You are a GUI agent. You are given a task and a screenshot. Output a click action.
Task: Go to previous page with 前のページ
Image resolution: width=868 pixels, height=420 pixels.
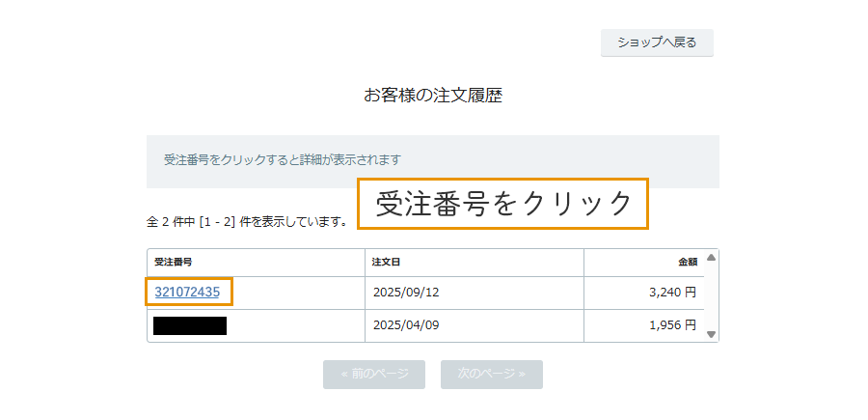pos(374,374)
